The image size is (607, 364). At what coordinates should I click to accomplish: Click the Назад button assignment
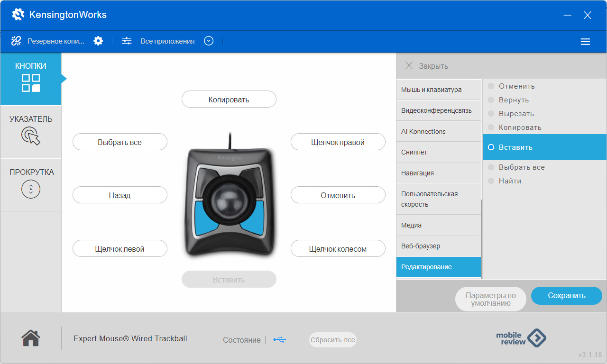(x=120, y=195)
